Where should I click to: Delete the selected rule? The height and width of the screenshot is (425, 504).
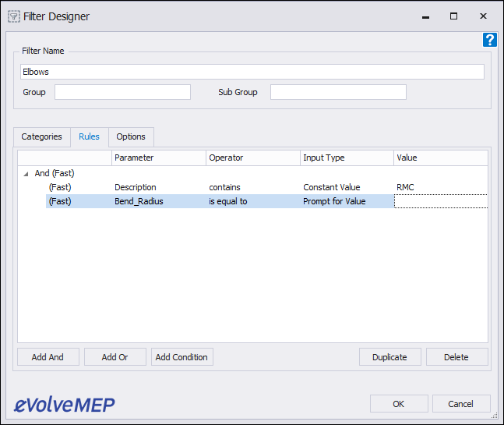pos(456,357)
